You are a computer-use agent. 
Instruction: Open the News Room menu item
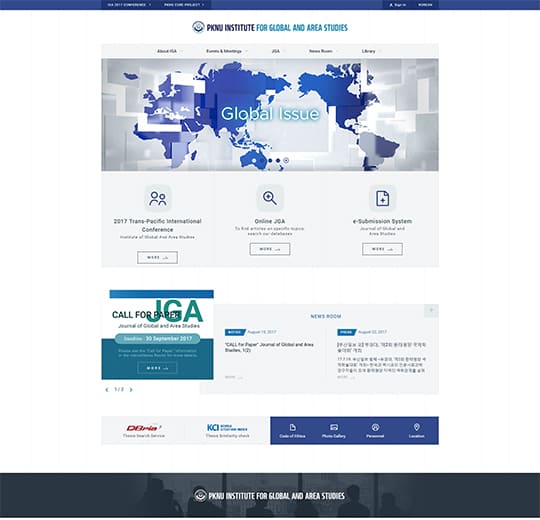point(321,51)
